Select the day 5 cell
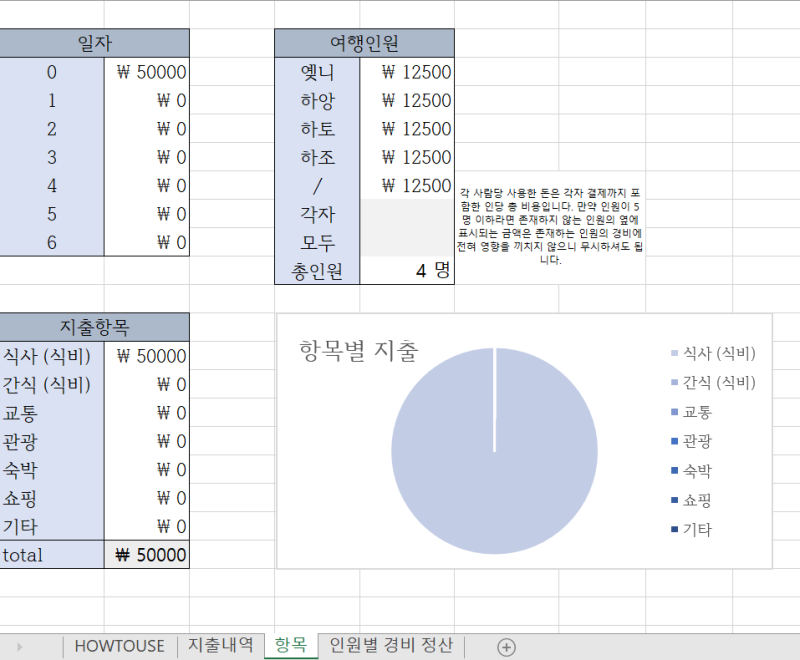 tap(52, 214)
